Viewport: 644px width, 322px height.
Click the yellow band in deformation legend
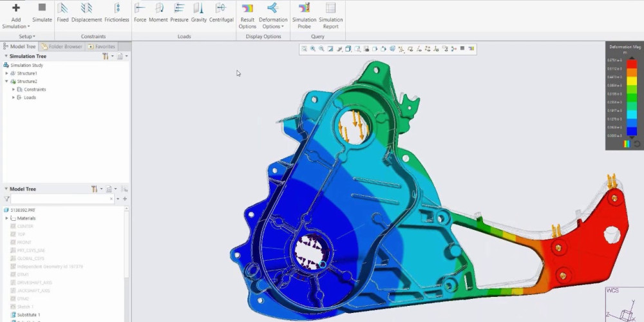(x=632, y=81)
